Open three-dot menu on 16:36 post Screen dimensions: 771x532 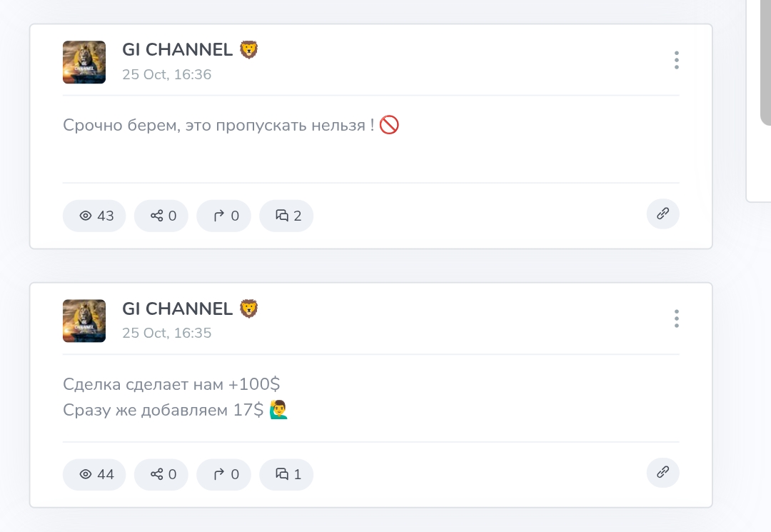coord(676,61)
